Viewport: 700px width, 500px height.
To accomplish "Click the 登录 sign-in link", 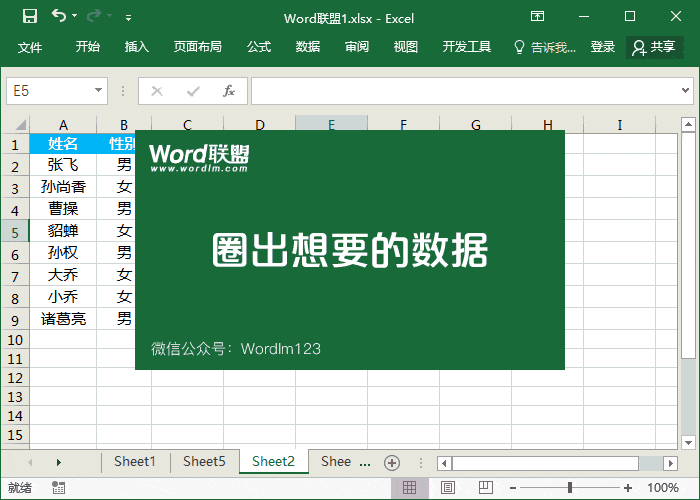I will tap(603, 46).
